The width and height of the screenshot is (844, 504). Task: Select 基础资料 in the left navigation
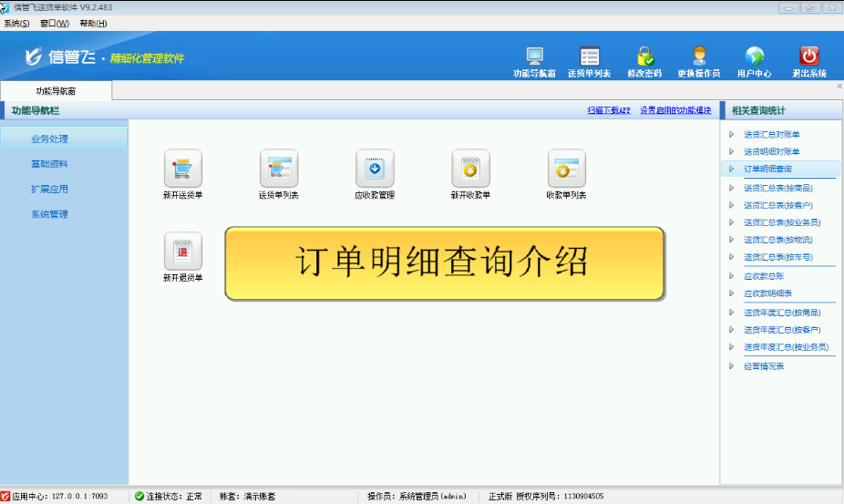click(49, 164)
